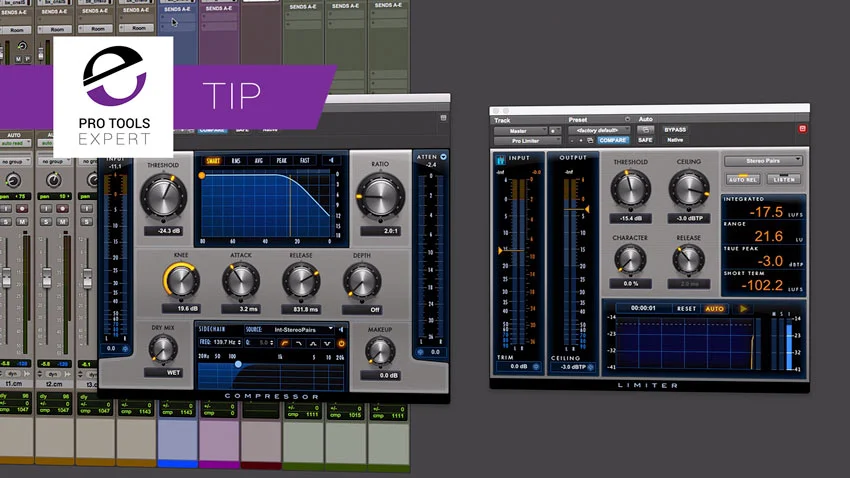Open factory default preset dropdown in Limiter
Viewport: 850px width, 478px height.
coord(599,130)
